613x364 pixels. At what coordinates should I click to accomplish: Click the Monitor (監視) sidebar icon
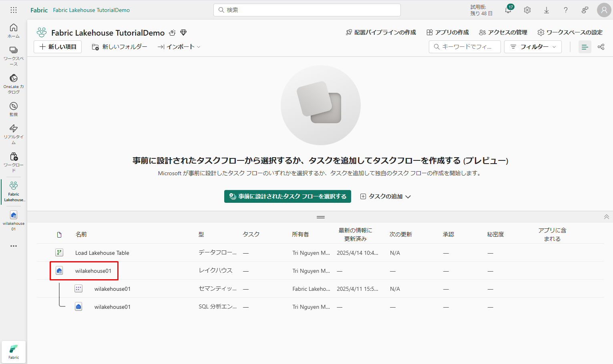tap(14, 108)
